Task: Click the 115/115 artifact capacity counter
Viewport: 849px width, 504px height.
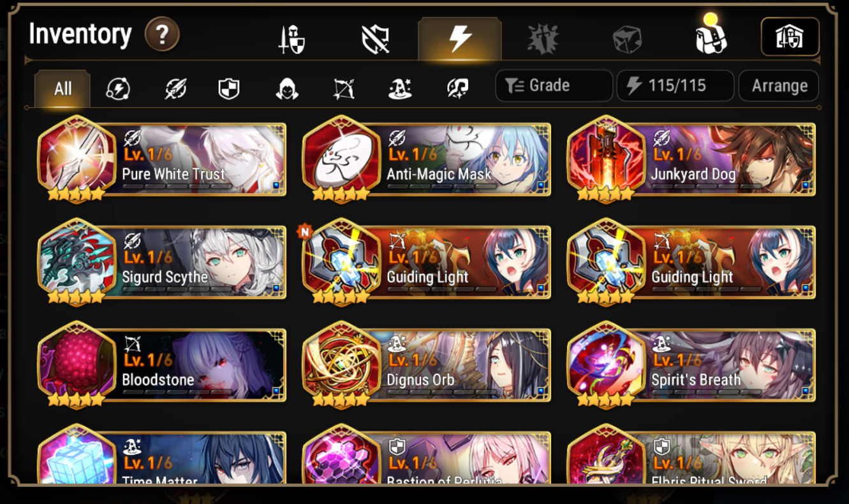Action: click(675, 85)
